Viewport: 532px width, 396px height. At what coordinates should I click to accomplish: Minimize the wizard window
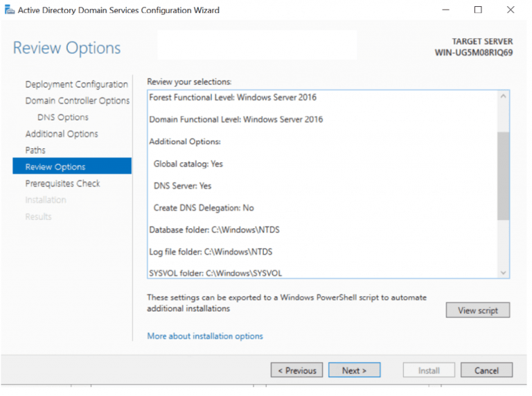(x=446, y=10)
